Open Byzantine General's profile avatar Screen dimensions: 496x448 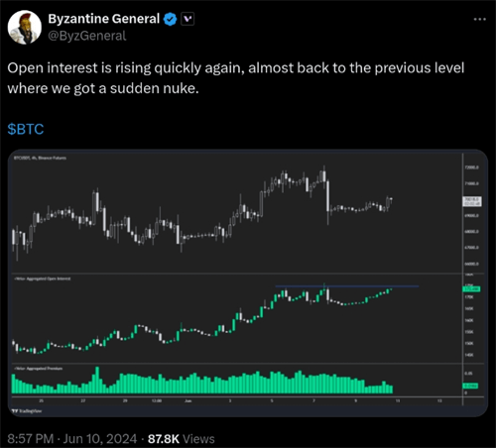[x=25, y=28]
